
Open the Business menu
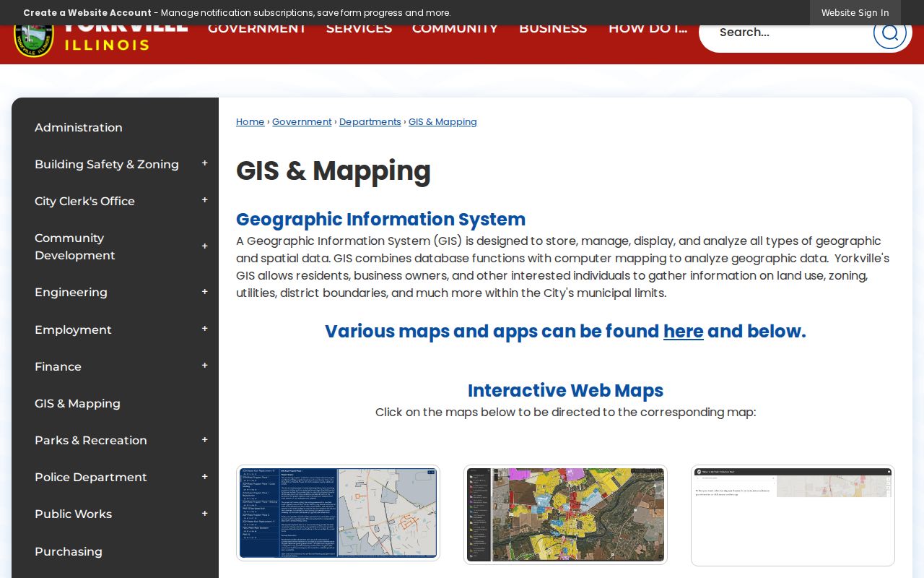(553, 29)
